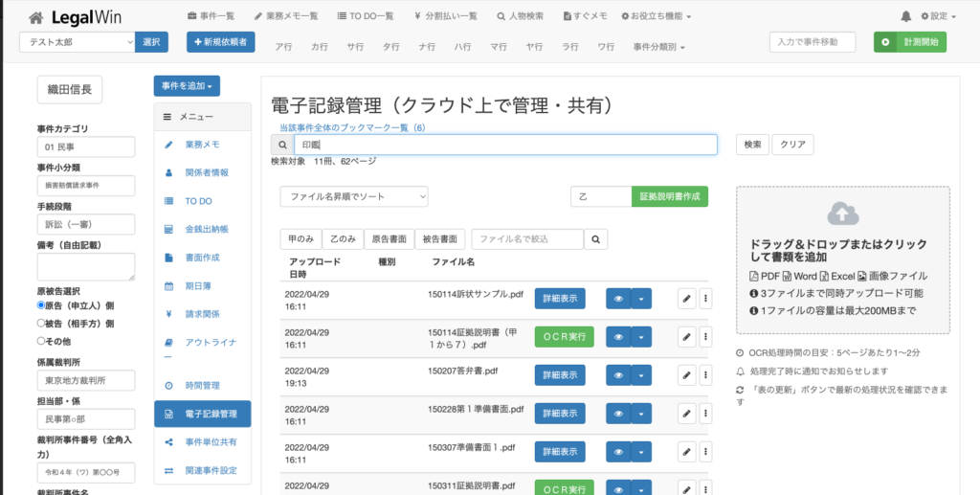980x495 pixels.
Task: Click the cloud upload icon to add documents
Action: pos(842,214)
